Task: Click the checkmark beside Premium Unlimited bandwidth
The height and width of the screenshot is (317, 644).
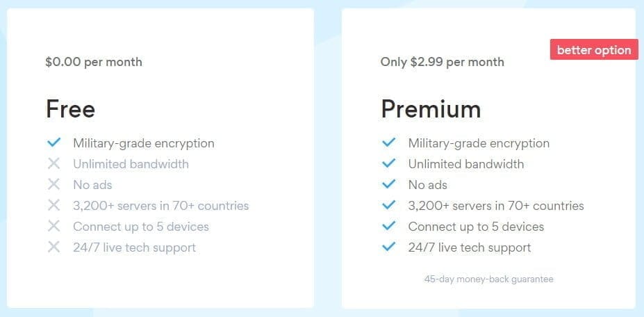Action: click(x=389, y=164)
